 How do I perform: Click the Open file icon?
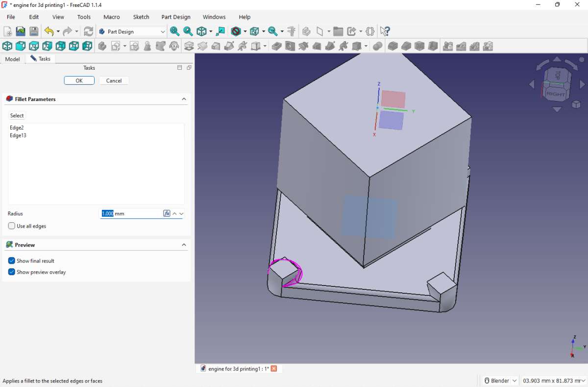[x=21, y=31]
